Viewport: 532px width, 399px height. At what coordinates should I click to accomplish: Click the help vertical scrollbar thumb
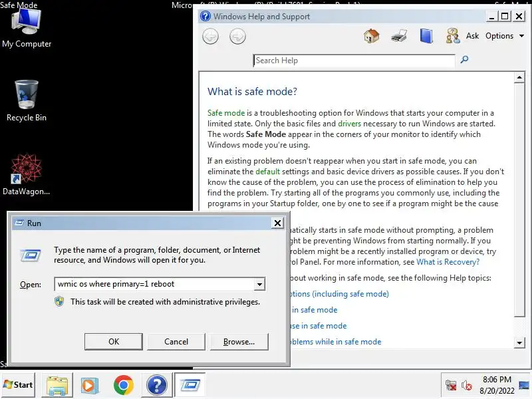[x=519, y=200]
